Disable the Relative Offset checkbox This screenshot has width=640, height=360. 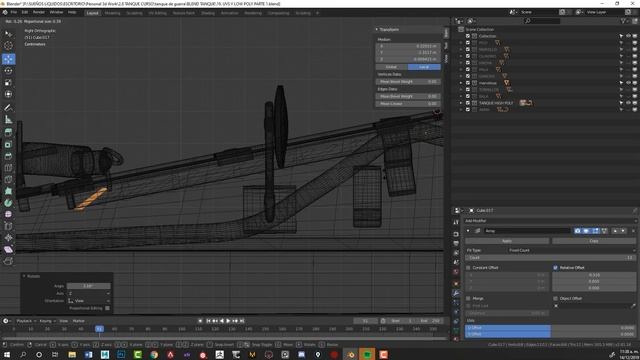coord(556,268)
